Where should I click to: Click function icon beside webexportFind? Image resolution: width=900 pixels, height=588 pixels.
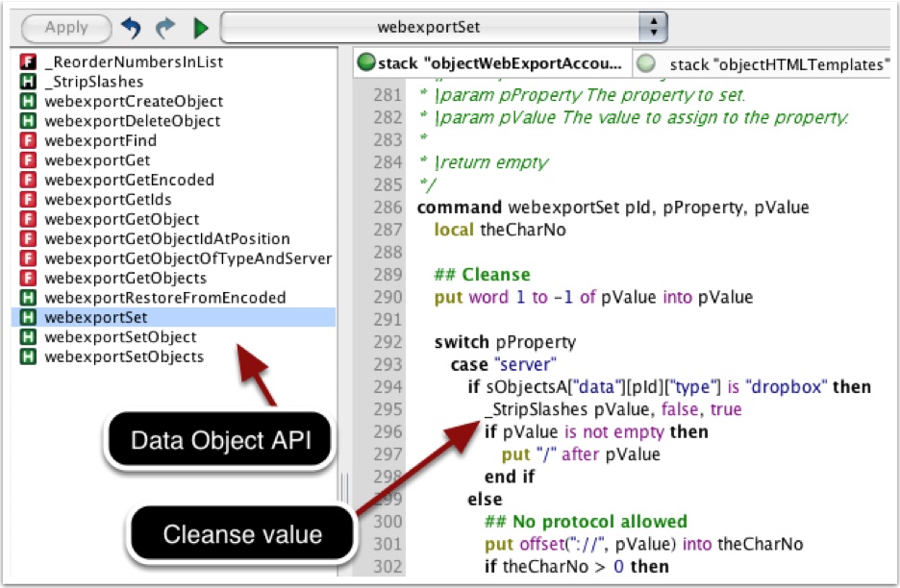click(x=28, y=140)
